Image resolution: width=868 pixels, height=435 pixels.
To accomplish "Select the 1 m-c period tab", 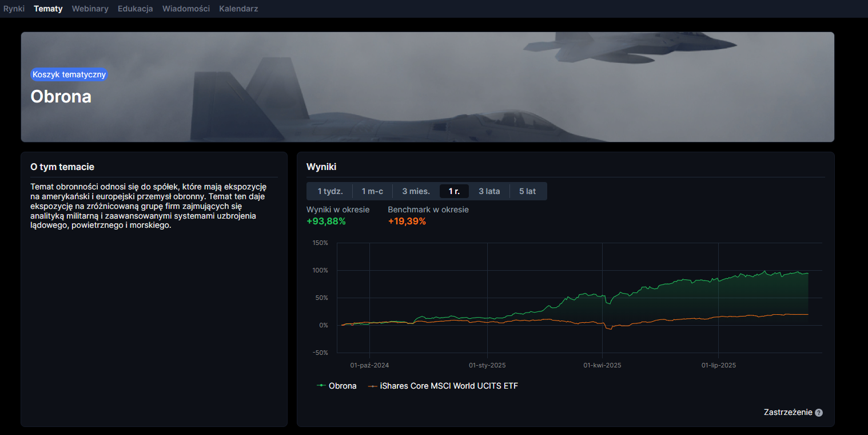I will [372, 191].
